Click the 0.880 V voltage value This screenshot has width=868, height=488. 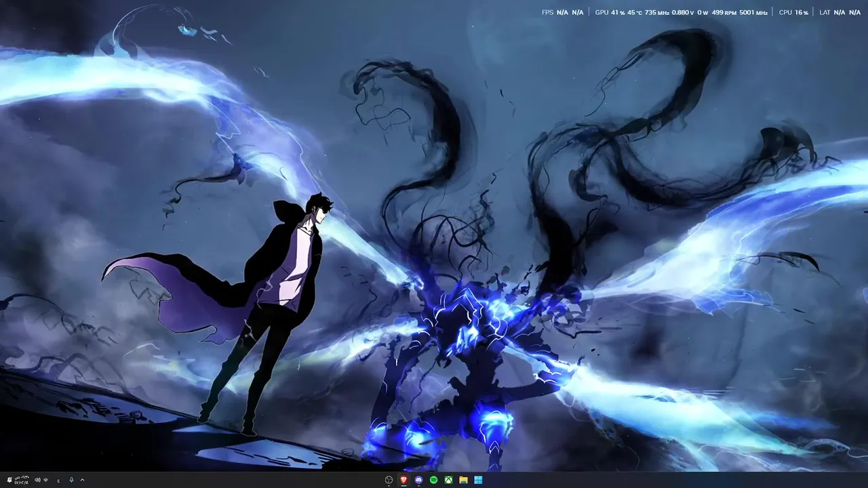click(x=683, y=12)
